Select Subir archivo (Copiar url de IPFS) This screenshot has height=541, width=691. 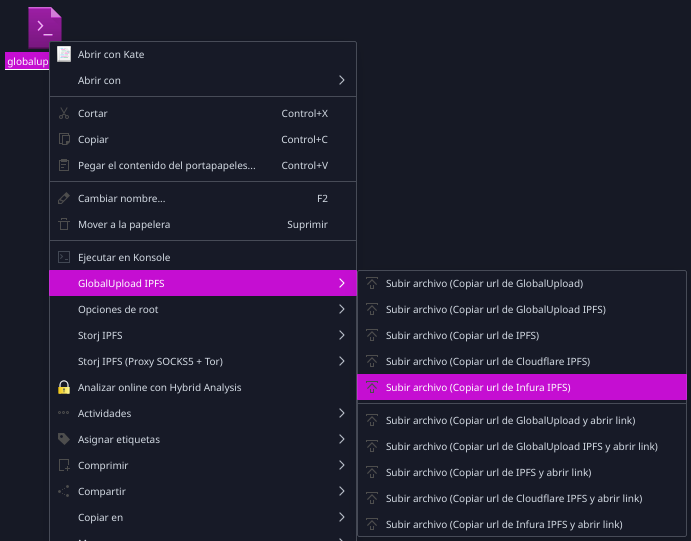tap(522, 335)
